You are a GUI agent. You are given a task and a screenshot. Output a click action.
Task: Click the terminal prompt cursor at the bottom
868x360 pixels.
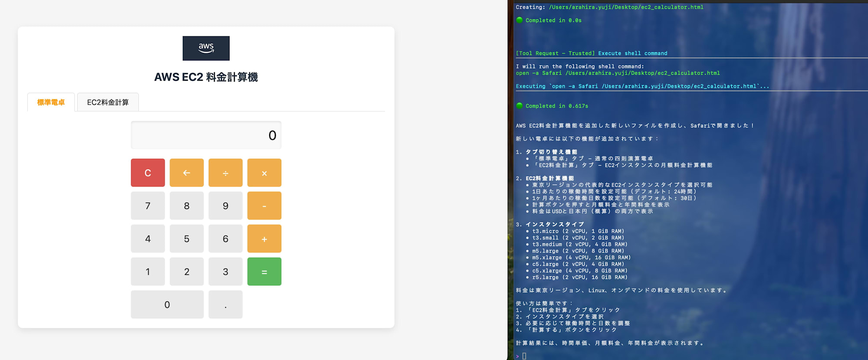coord(524,356)
